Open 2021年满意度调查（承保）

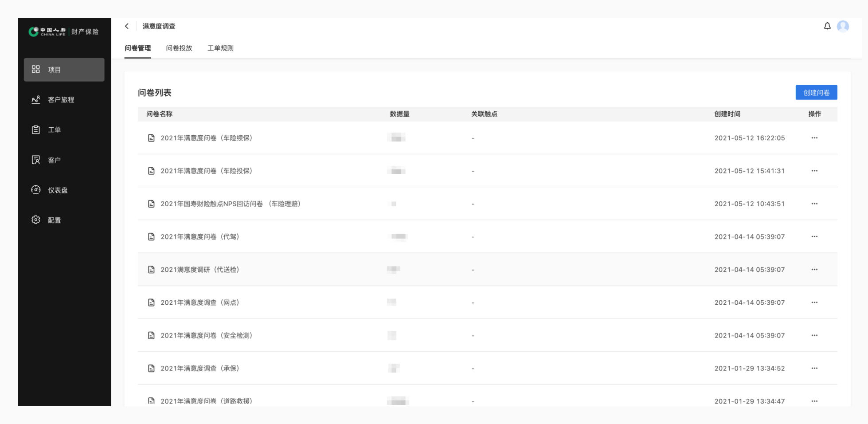click(x=200, y=368)
